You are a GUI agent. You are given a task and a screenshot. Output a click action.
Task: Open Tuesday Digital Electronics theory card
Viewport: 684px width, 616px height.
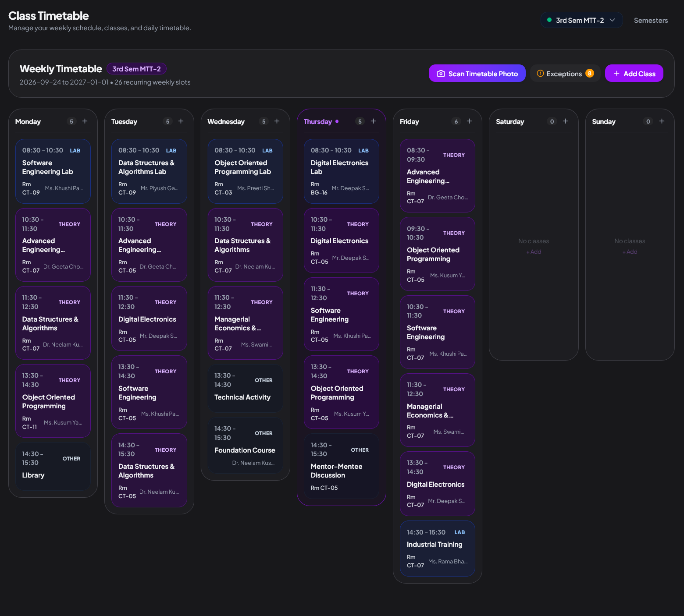point(149,319)
